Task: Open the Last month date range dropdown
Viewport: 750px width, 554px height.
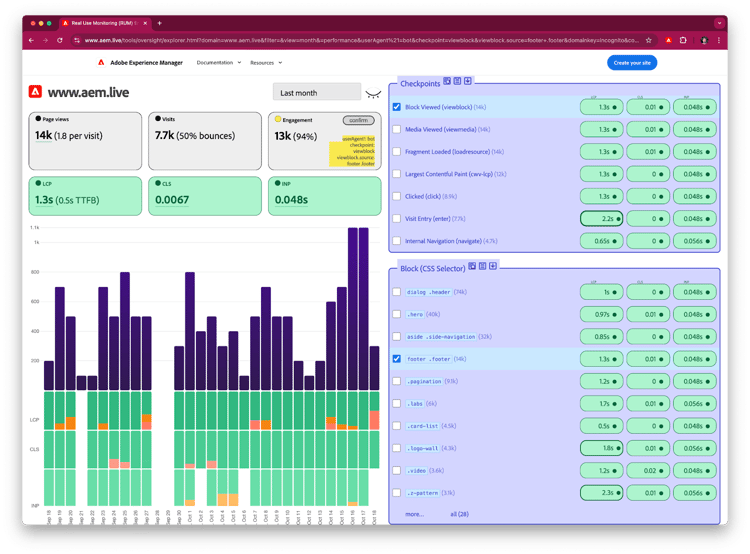Action: pos(317,92)
